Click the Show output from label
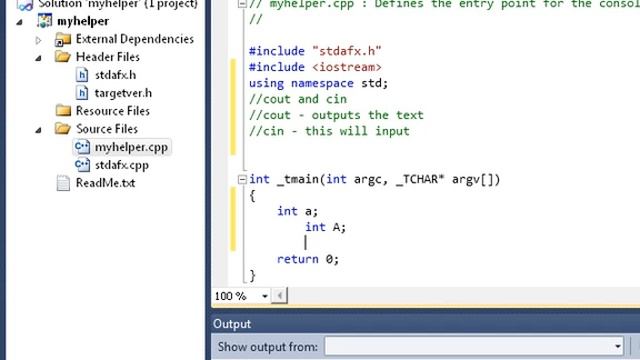This screenshot has height=360, width=640. 267,347
